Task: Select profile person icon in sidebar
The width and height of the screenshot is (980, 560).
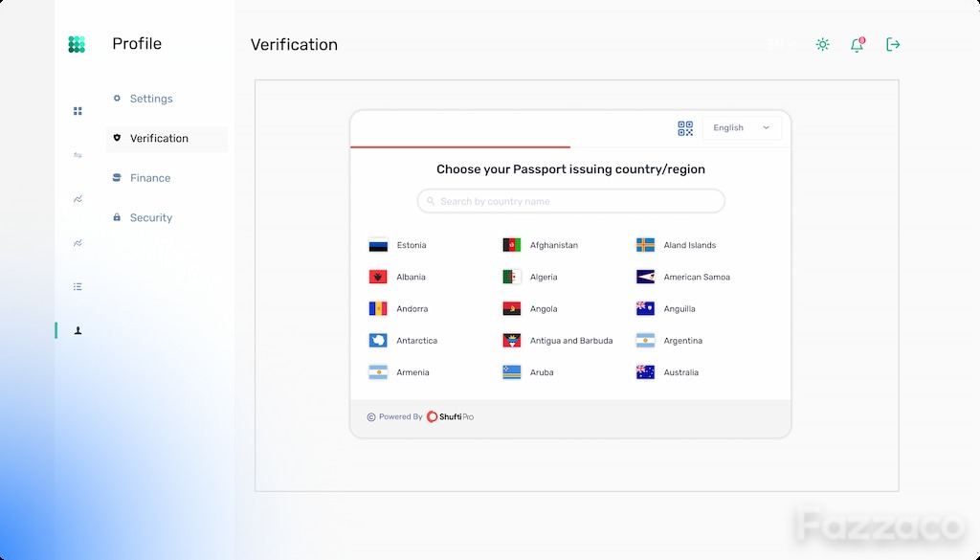Action: click(x=78, y=330)
